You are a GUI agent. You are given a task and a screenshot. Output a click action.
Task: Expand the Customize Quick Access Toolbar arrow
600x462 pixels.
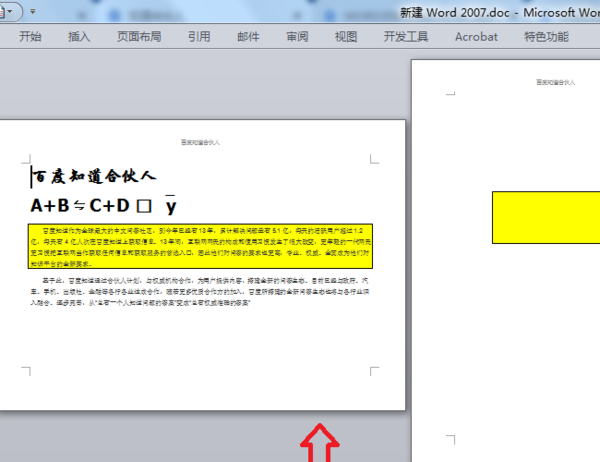click(33, 12)
